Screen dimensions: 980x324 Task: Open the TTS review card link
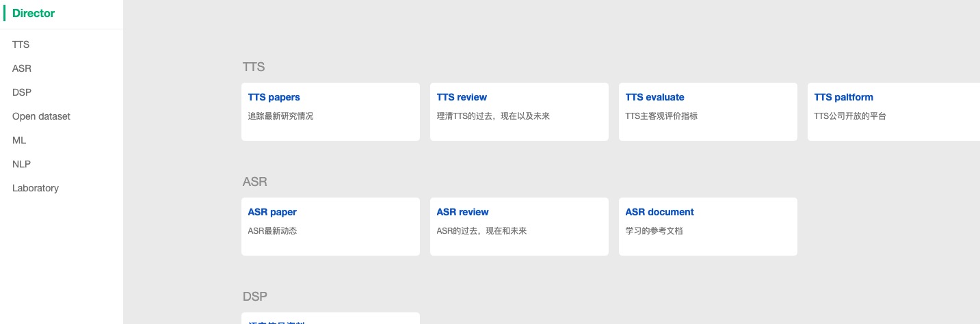462,97
